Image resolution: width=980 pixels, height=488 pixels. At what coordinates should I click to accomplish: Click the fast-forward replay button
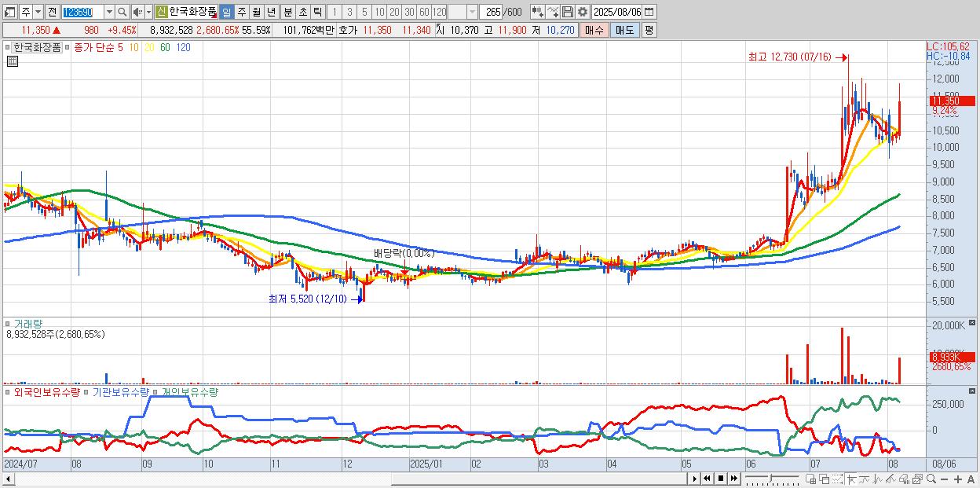(734, 479)
